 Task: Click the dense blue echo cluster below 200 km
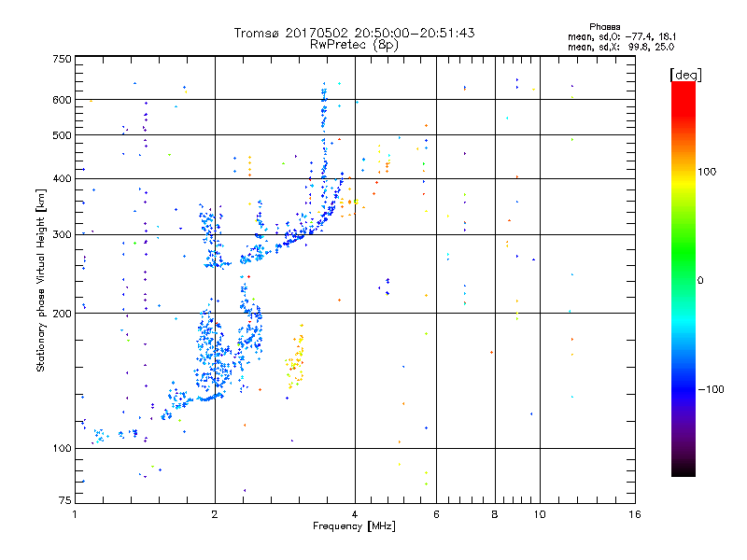(214, 355)
